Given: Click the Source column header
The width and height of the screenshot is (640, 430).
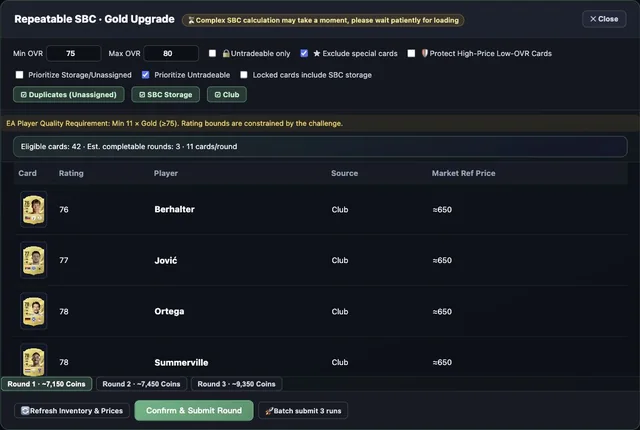Looking at the screenshot, I should point(344,173).
